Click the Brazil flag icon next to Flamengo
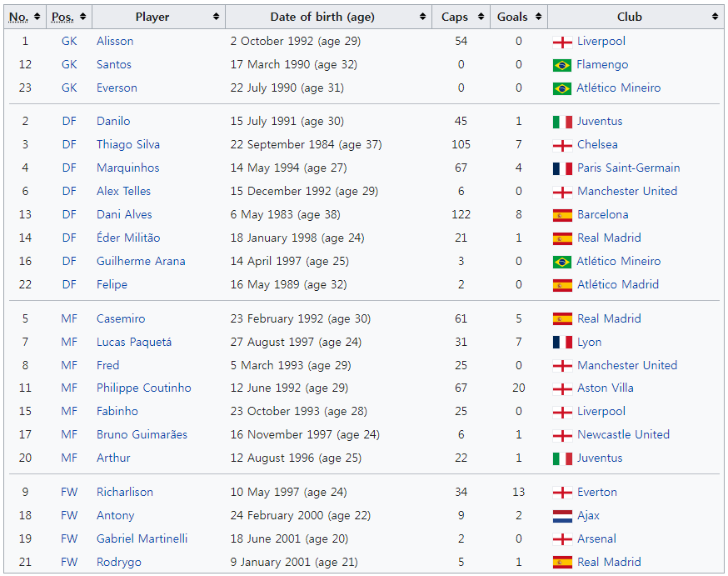The width and height of the screenshot is (728, 576). point(562,65)
